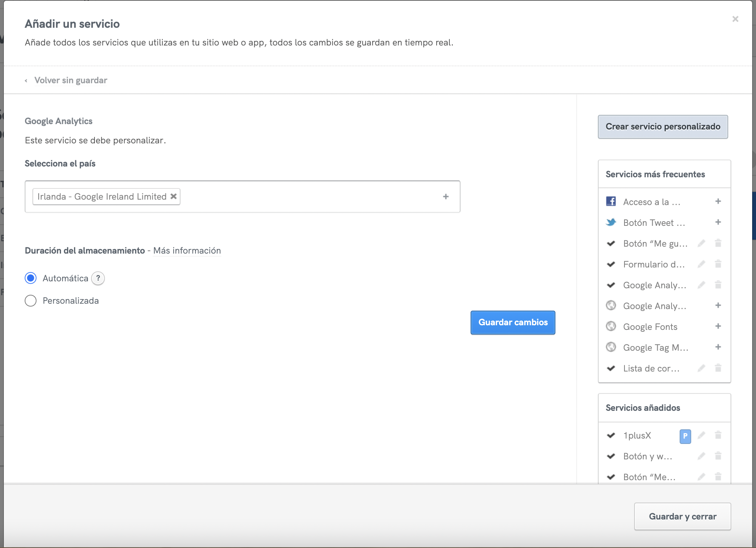Click Guardar y cerrar button
Image resolution: width=756 pixels, height=548 pixels.
682,516
